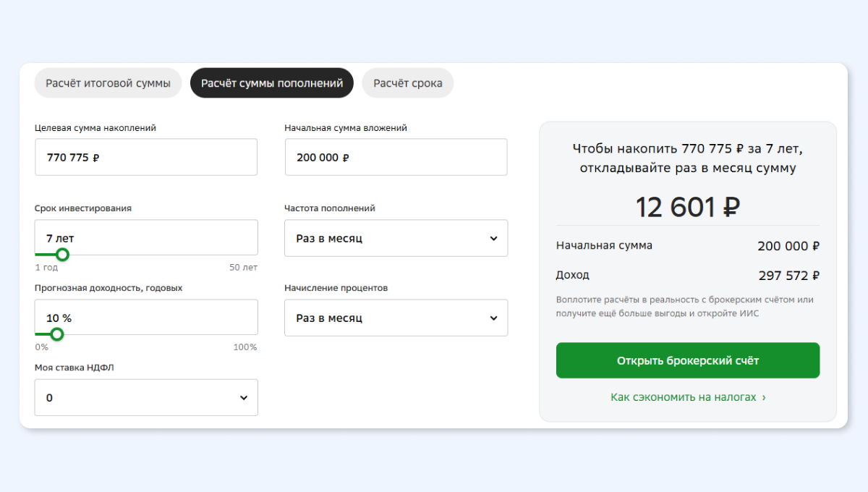Open the Расчёт срока tab
The width and height of the screenshot is (868, 492).
tap(407, 83)
